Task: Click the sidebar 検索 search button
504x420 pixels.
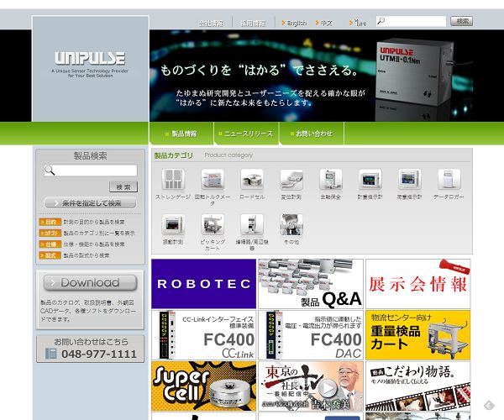Action: 123,186
